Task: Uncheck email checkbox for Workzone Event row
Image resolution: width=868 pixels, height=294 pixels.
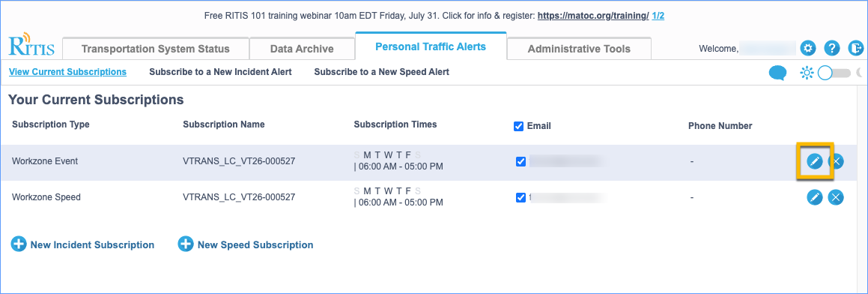Action: click(x=521, y=161)
